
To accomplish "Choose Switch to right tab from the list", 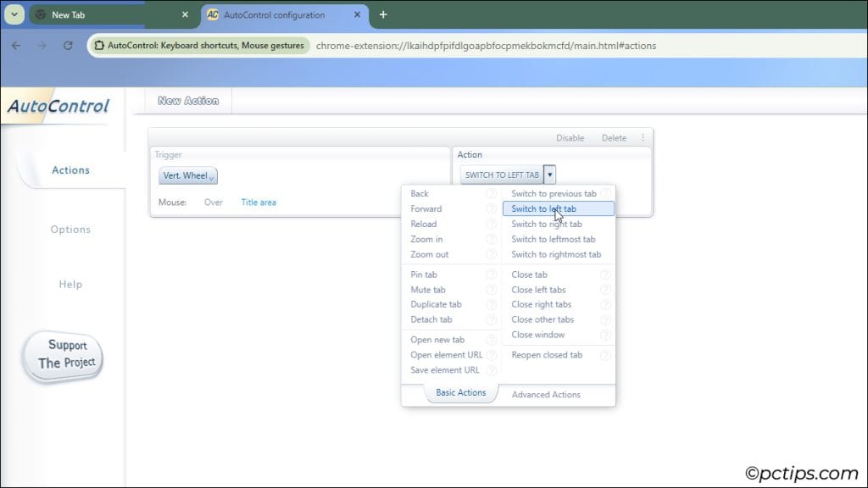I will tap(546, 225).
